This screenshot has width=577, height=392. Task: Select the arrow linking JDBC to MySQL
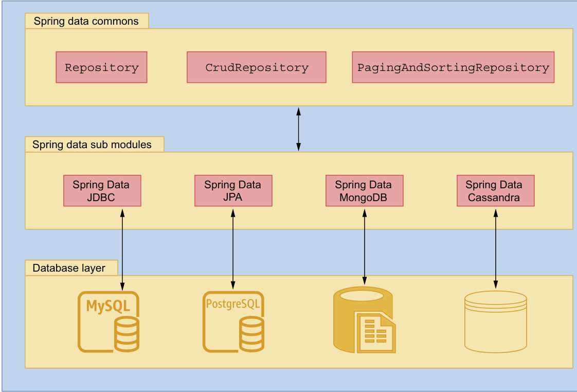coord(122,248)
